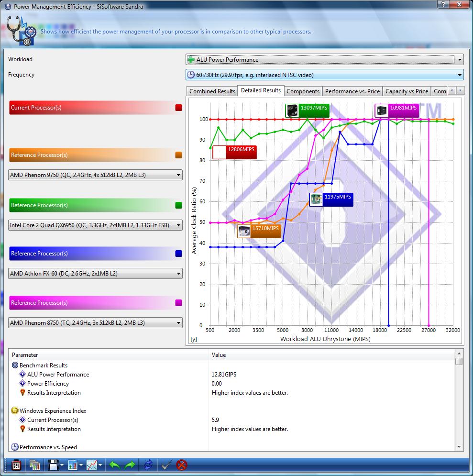Click the 13097MIPS processor chart label
The width and height of the screenshot is (473, 476).
(x=308, y=111)
